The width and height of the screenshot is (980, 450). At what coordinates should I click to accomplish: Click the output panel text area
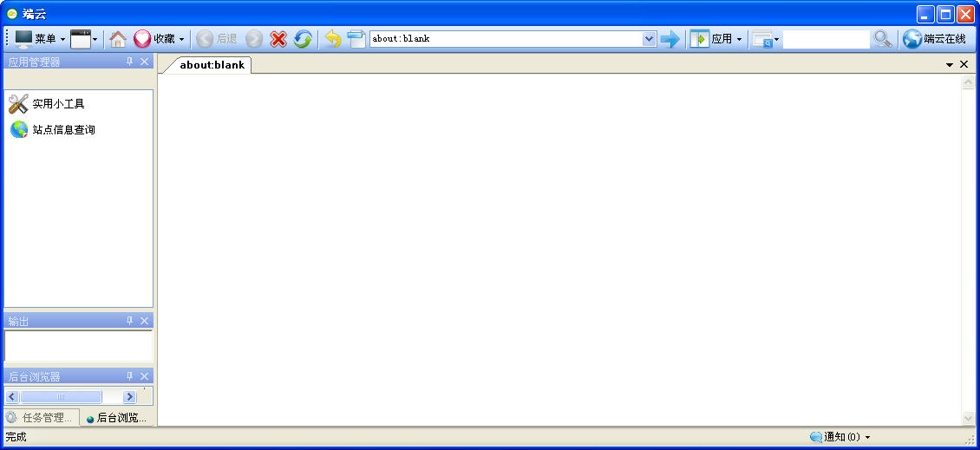tap(78, 346)
